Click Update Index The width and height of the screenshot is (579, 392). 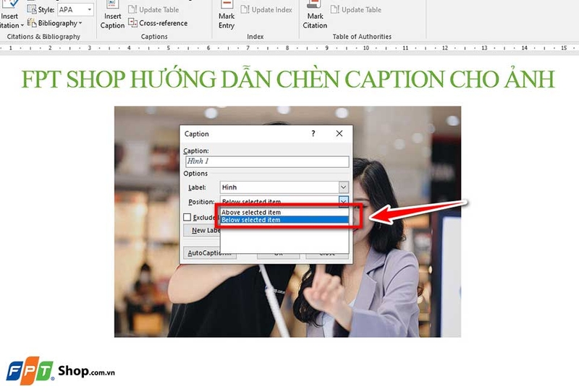coord(266,9)
